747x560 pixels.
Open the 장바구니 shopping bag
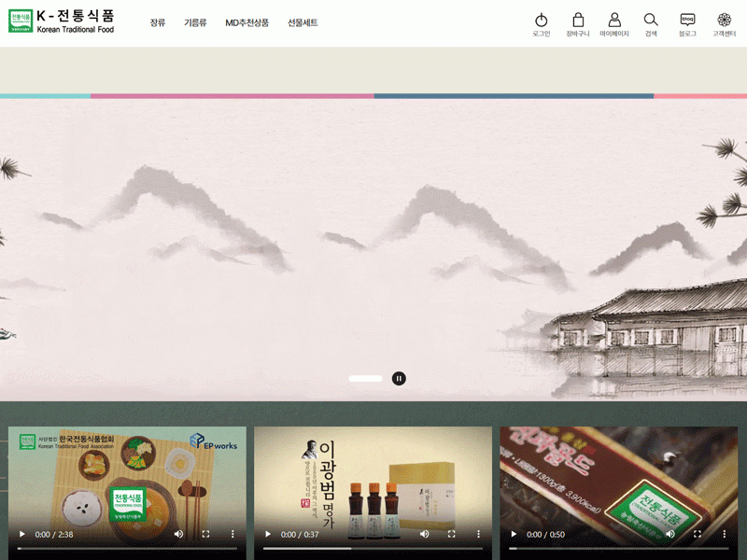click(x=578, y=21)
